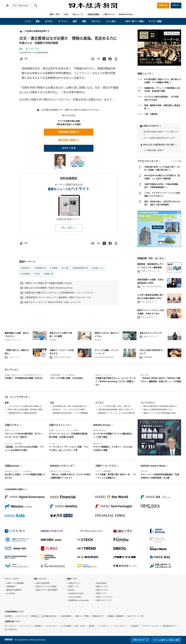Expand the マーケット navigation dropdown
Viewport: 186px width, 644px height.
[64, 21]
